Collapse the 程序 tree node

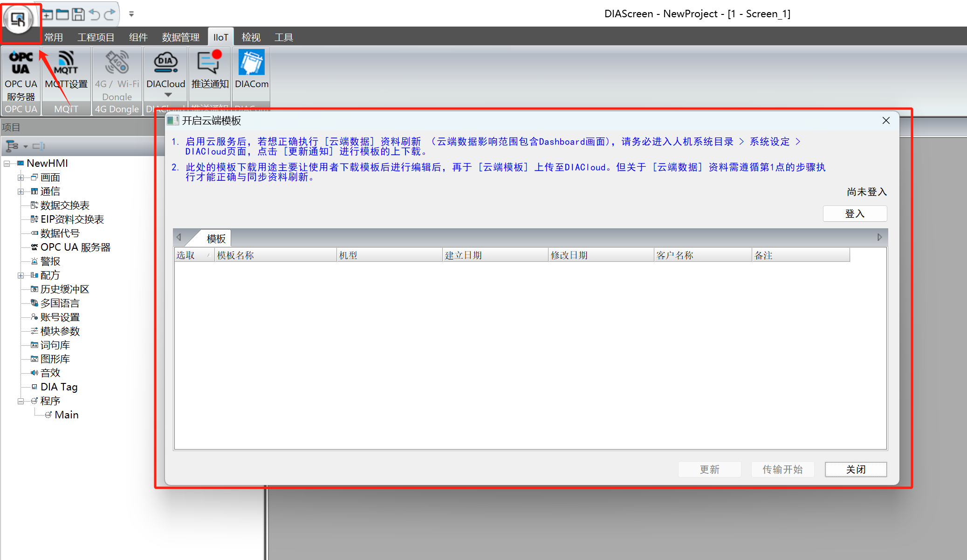(x=21, y=401)
